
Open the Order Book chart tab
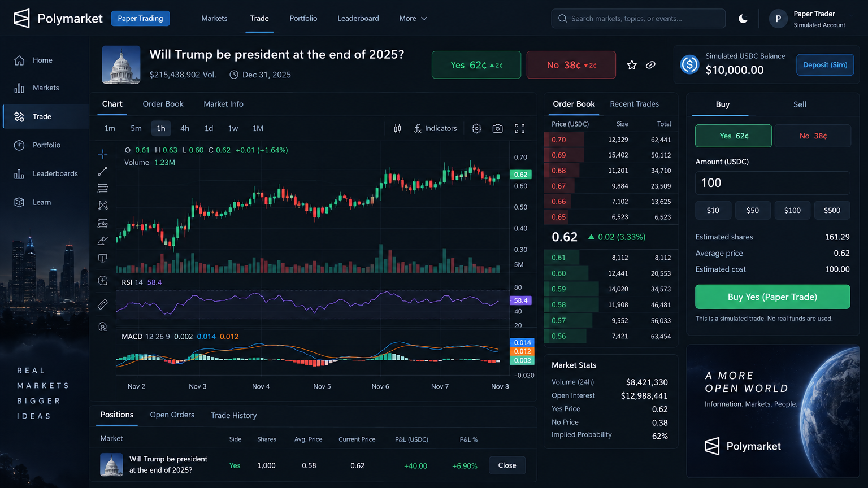[x=163, y=104]
